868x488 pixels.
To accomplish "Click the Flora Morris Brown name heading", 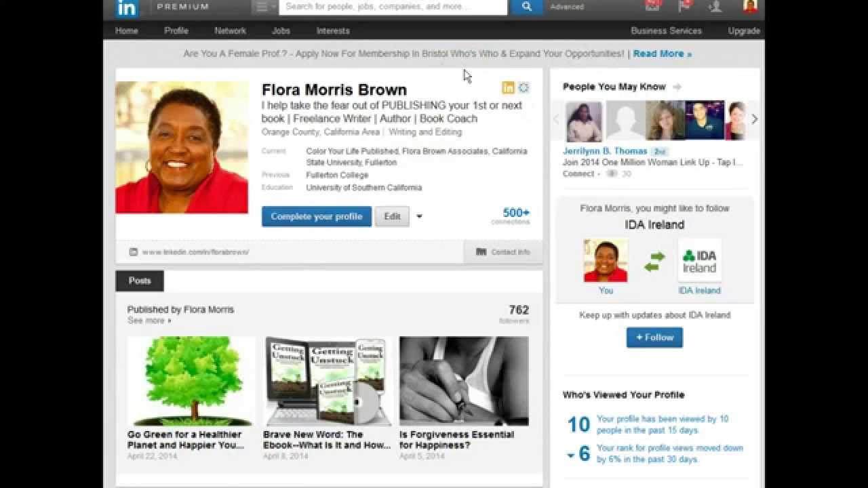I will point(334,89).
